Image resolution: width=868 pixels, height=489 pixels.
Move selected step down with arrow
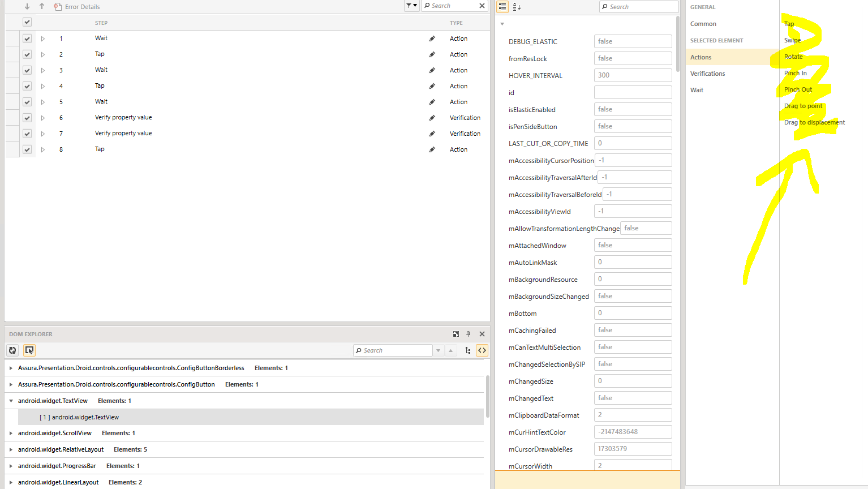(x=27, y=7)
